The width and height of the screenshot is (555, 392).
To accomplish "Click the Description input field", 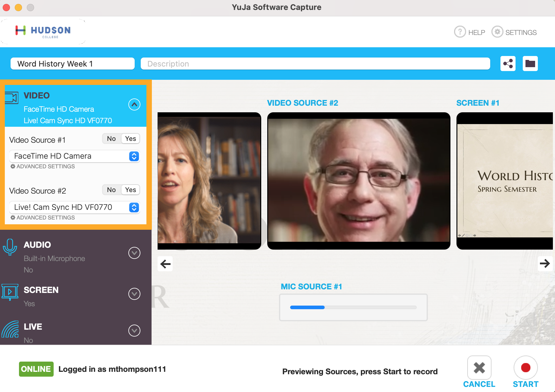I will (x=315, y=64).
